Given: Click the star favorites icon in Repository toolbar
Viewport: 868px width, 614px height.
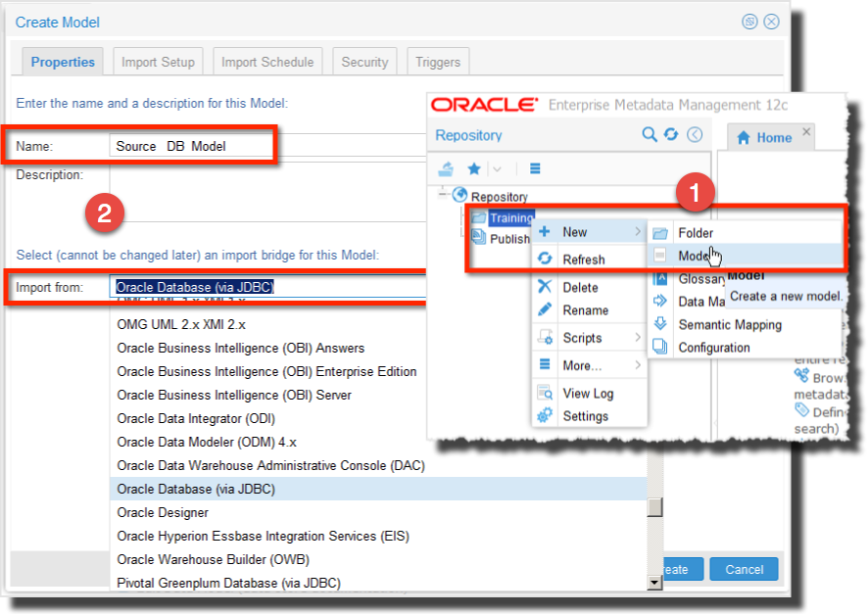Looking at the screenshot, I should click(474, 168).
